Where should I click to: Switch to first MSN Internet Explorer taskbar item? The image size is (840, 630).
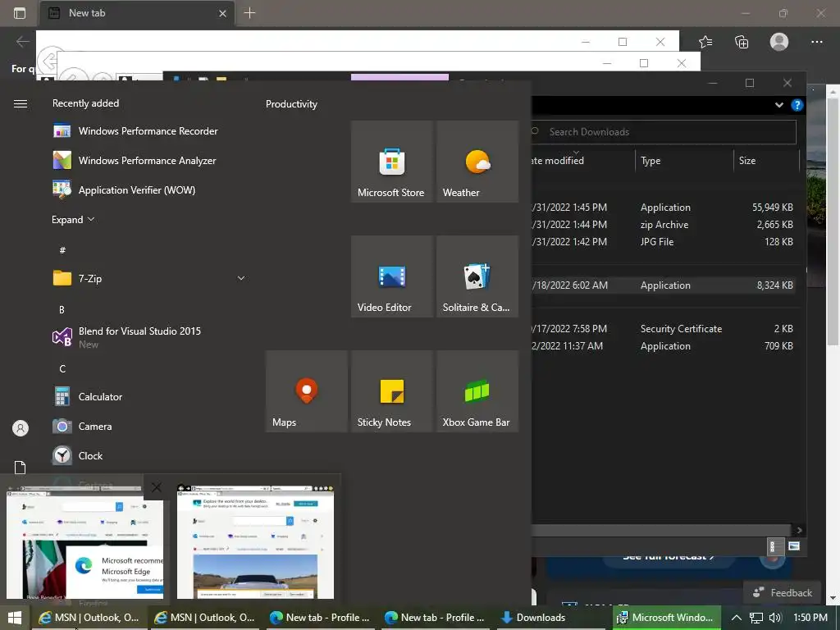pos(89,618)
